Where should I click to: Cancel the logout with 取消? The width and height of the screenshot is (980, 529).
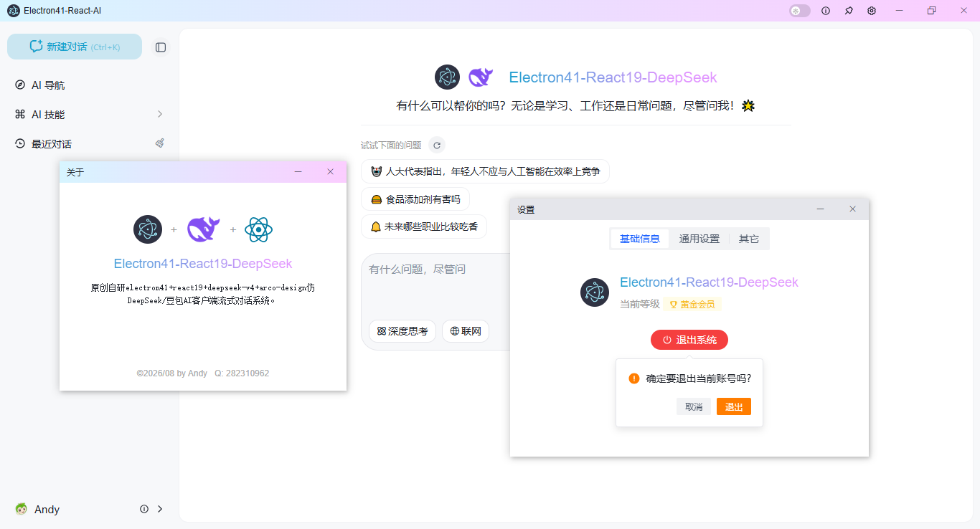(694, 406)
